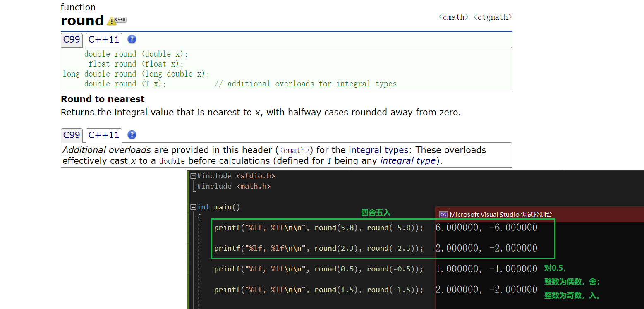Open the <ctgmath> header link
Viewport: 644px width, 309px height.
493,17
